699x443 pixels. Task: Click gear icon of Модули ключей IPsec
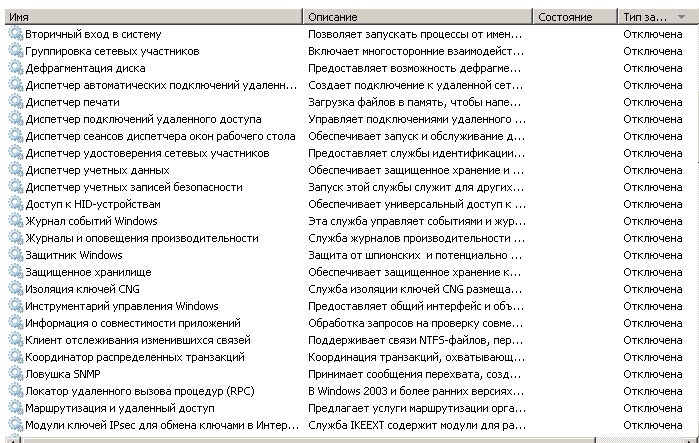tap(16, 425)
